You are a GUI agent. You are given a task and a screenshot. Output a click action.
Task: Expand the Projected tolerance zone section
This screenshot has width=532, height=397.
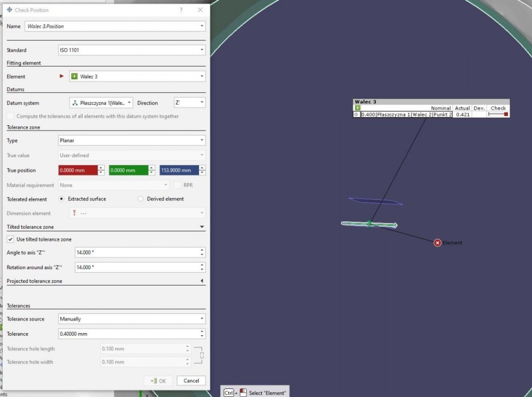tap(202, 281)
